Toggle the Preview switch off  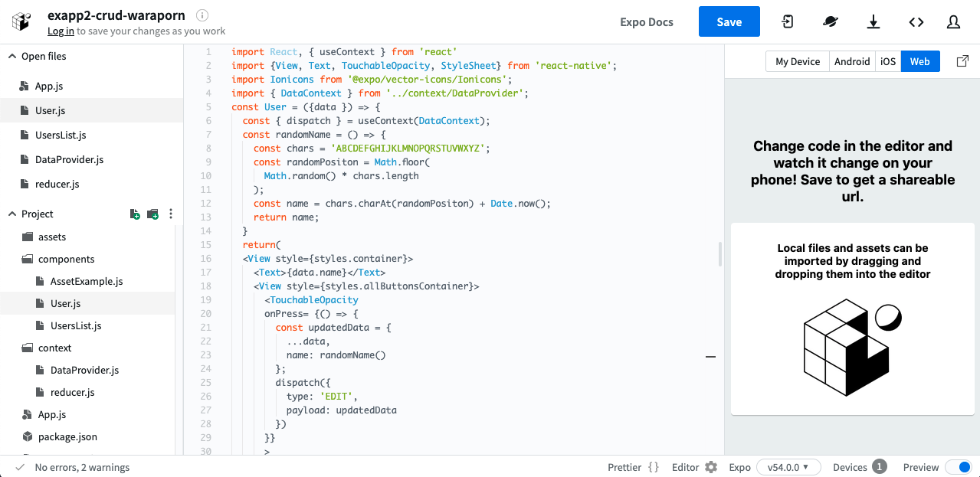(x=958, y=467)
